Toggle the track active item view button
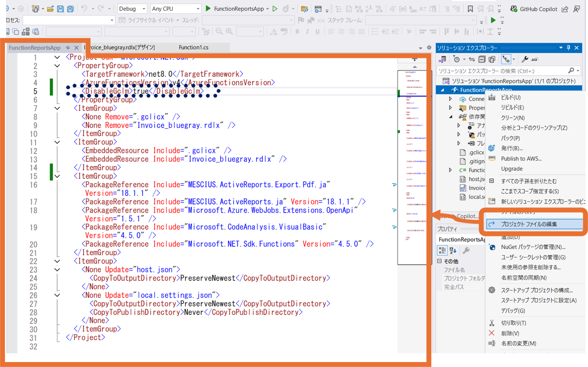Image resolution: width=588 pixels, height=367 pixels. (x=506, y=59)
